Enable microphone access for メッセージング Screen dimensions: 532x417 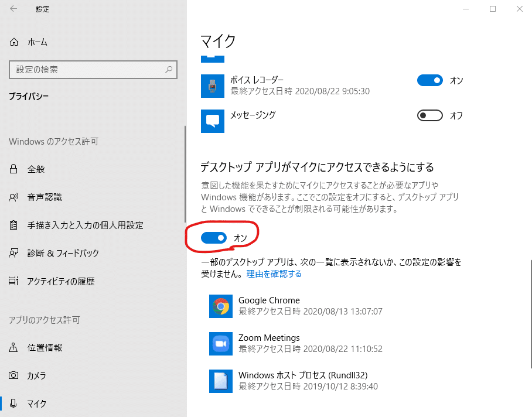pos(429,115)
